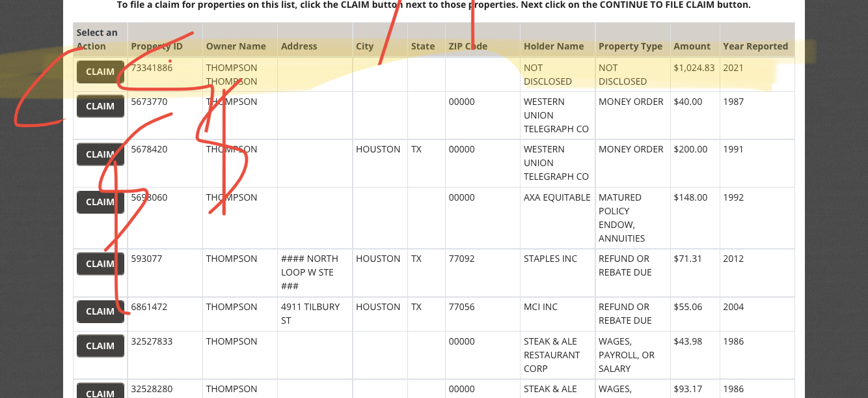Image resolution: width=868 pixels, height=398 pixels.
Task: Click the Property ID column header
Action: (x=157, y=46)
